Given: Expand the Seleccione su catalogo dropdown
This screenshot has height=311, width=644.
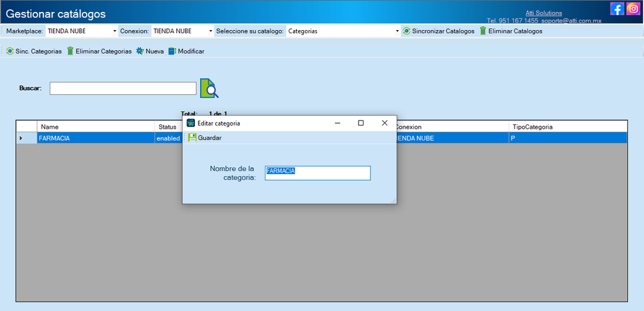Looking at the screenshot, I should tap(397, 31).
